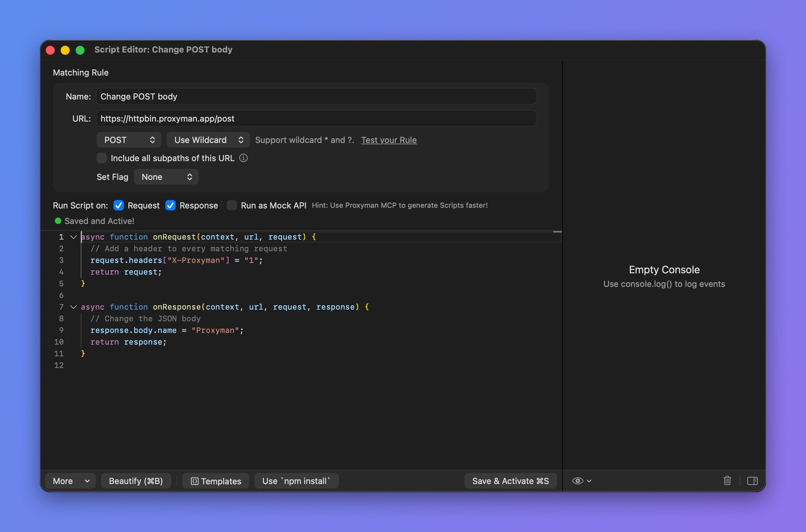Open the Use Wildcard dropdown
Image resolution: width=806 pixels, height=532 pixels.
[x=208, y=140]
